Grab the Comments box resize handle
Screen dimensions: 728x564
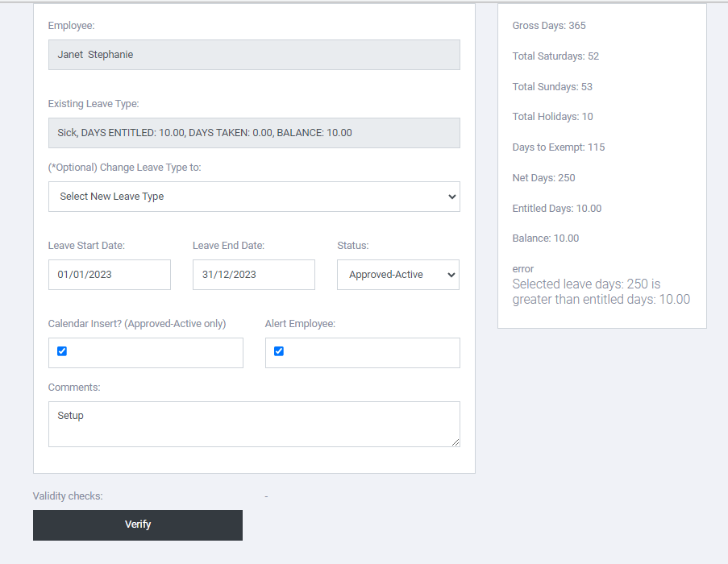pyautogui.click(x=456, y=442)
